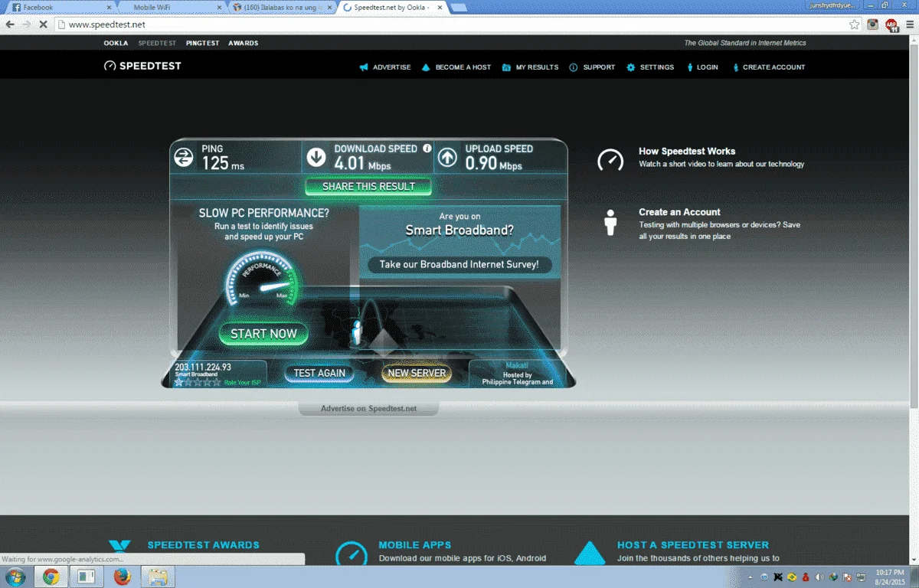Click the Create an Account person icon

point(610,223)
